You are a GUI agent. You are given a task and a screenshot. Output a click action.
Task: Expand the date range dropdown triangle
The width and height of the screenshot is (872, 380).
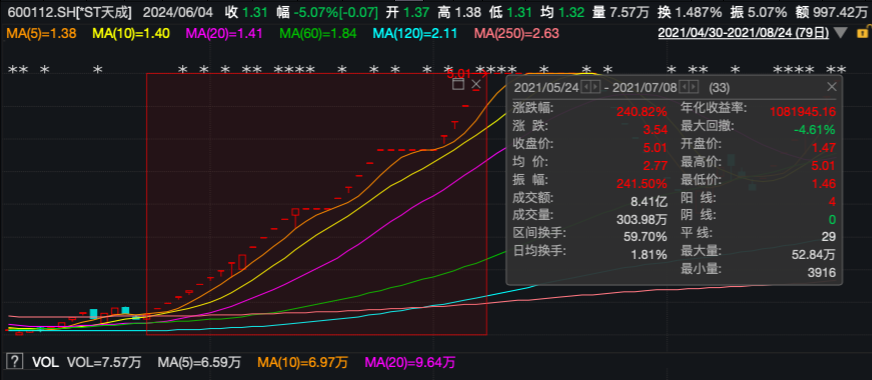(841, 33)
